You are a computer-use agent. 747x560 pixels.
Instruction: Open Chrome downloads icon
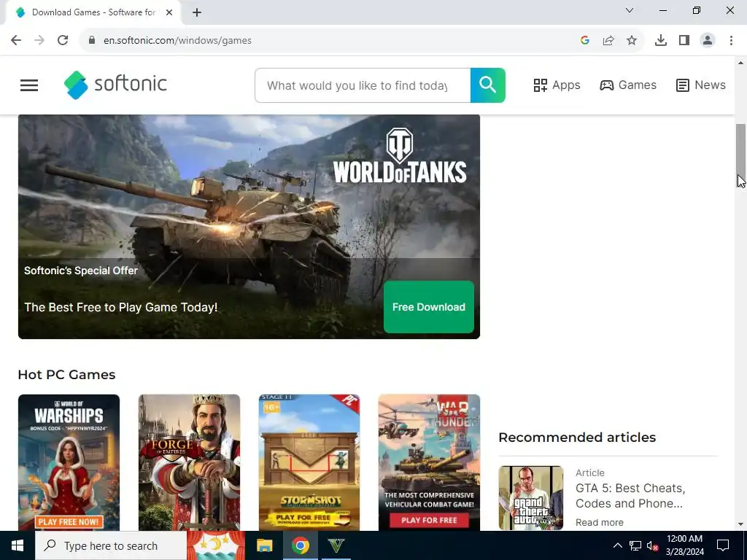pyautogui.click(x=661, y=41)
